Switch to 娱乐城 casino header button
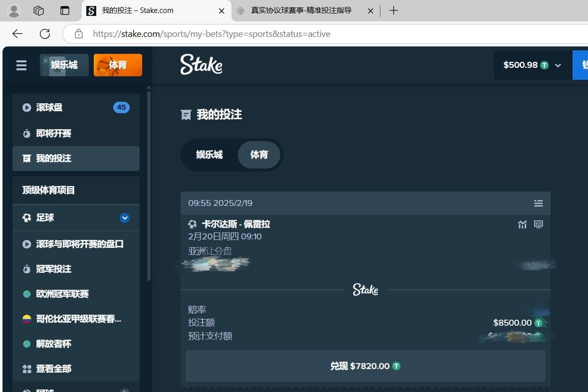Image resolution: width=588 pixels, height=392 pixels. click(64, 65)
